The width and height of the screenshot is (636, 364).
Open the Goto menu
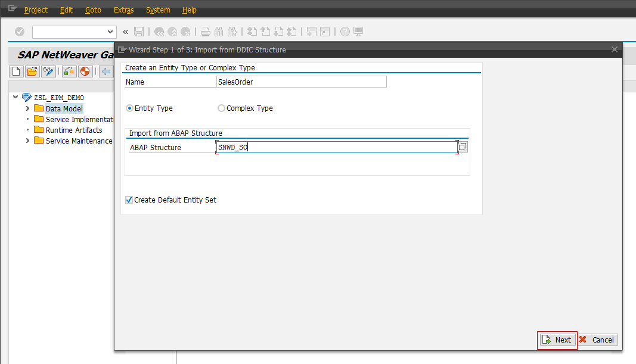[x=93, y=10]
